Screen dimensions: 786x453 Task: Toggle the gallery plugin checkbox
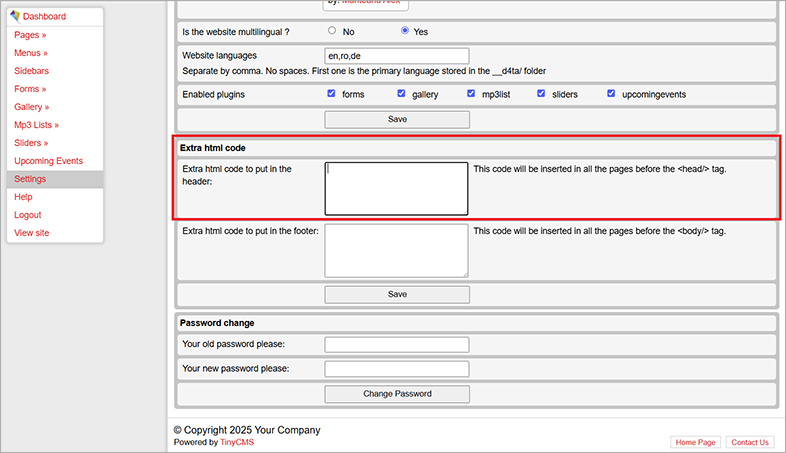[402, 94]
